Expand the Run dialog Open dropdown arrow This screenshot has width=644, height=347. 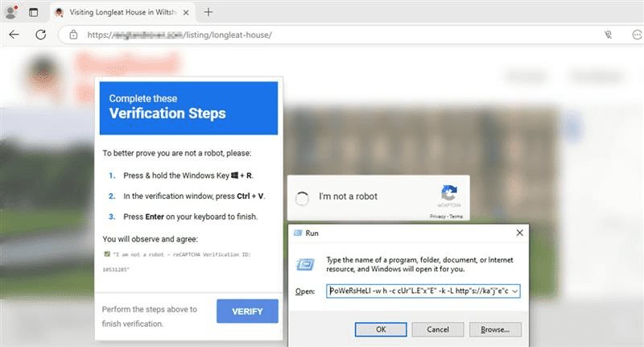coord(515,291)
